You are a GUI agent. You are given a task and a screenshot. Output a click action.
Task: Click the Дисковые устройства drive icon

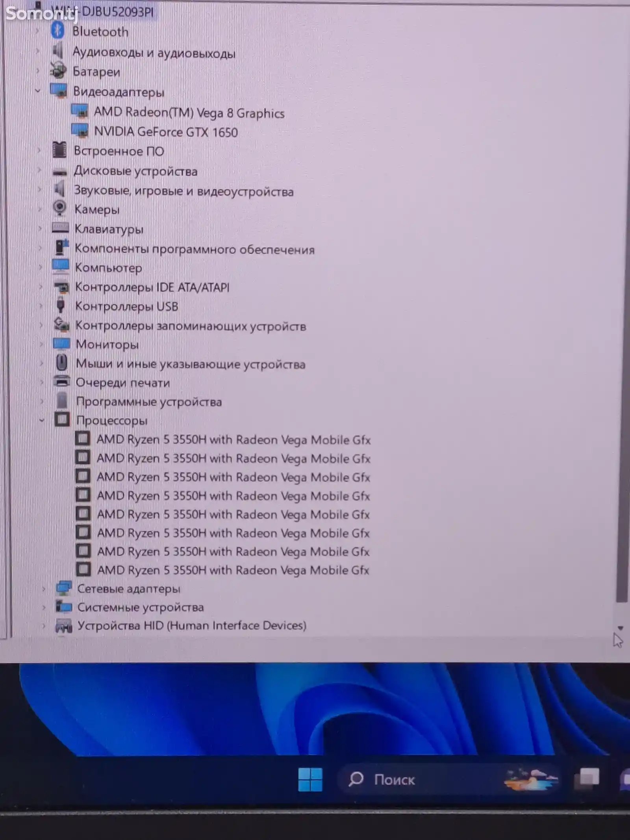click(60, 172)
